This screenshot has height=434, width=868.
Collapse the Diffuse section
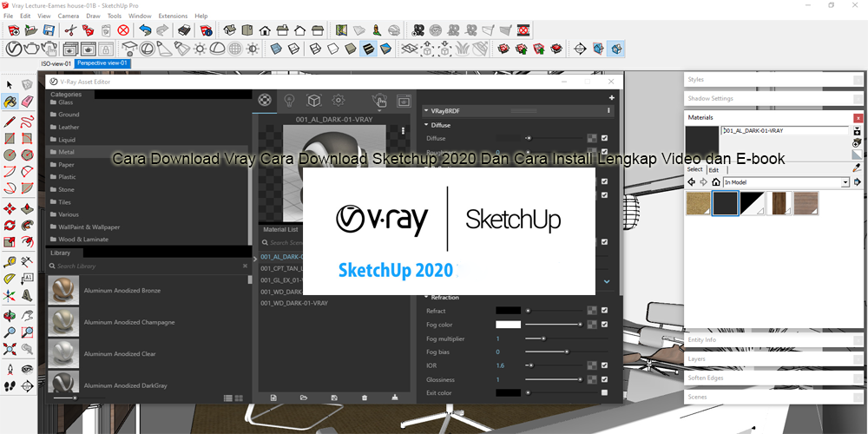(x=427, y=125)
